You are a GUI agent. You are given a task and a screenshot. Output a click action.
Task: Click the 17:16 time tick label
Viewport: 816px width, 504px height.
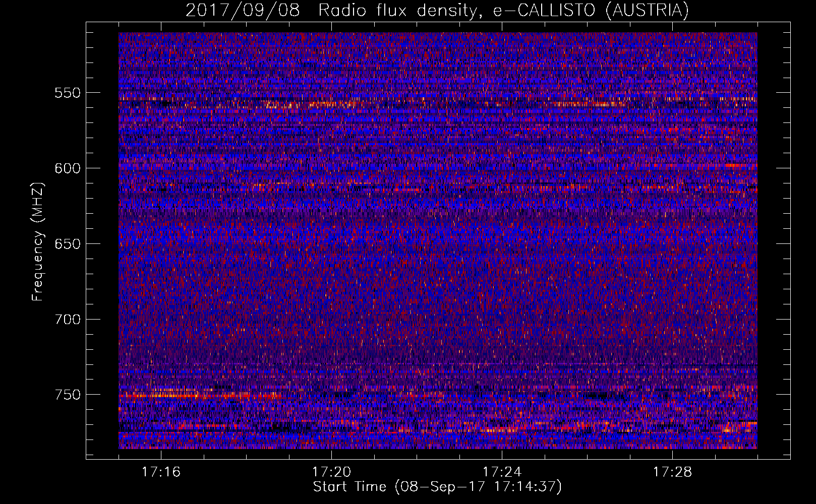click(161, 472)
